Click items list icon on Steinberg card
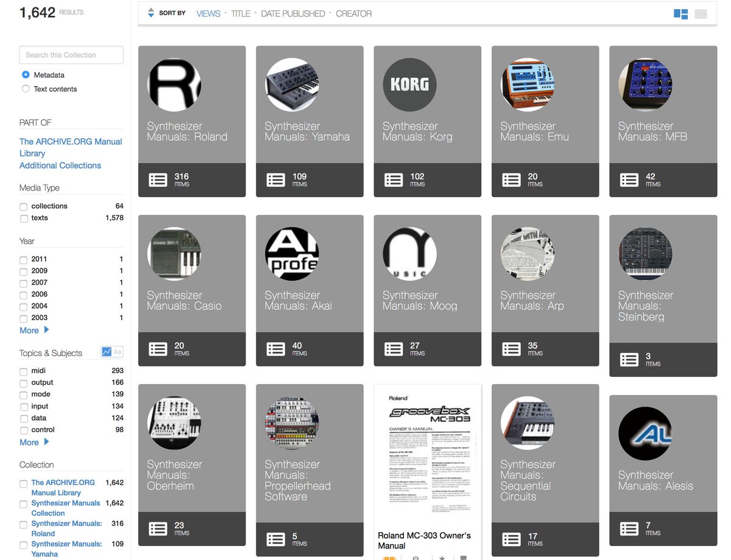731x560 pixels. [x=629, y=360]
